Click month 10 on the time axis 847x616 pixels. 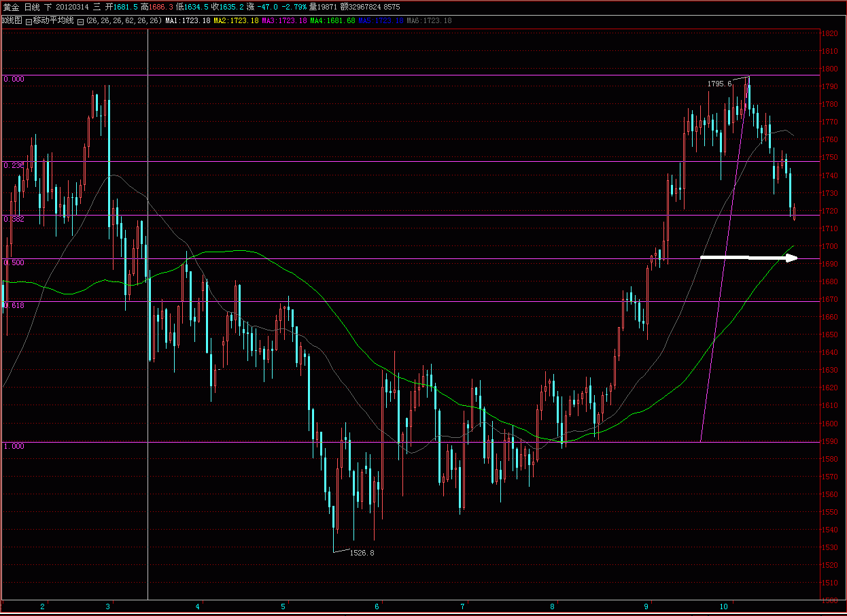pyautogui.click(x=724, y=606)
